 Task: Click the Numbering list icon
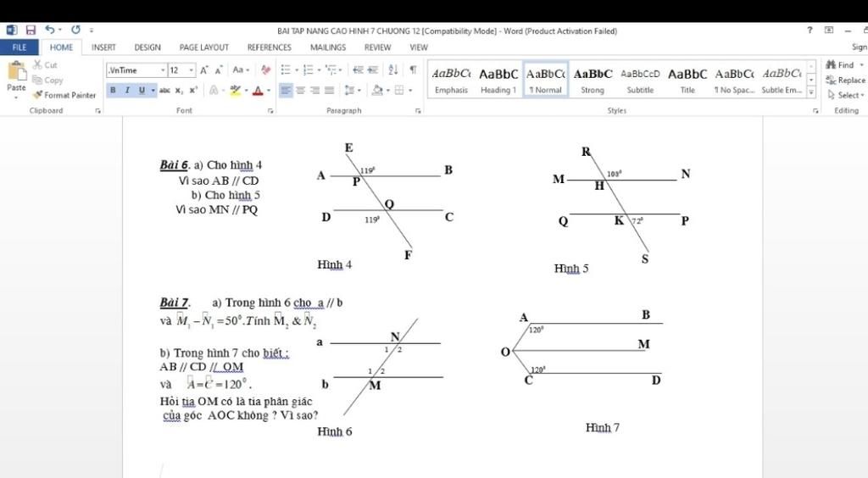309,69
